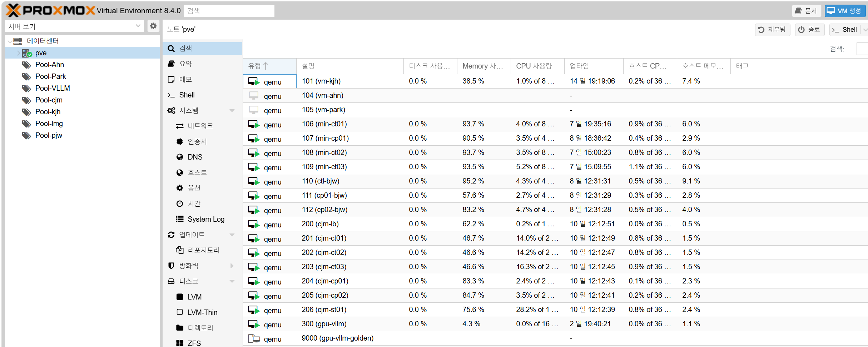
Task: Expand the pve node arrow
Action: (x=19, y=53)
